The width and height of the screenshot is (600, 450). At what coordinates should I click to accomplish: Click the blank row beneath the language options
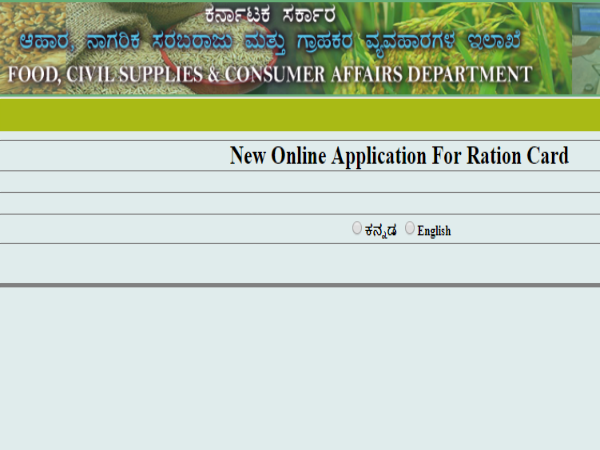(x=300, y=263)
